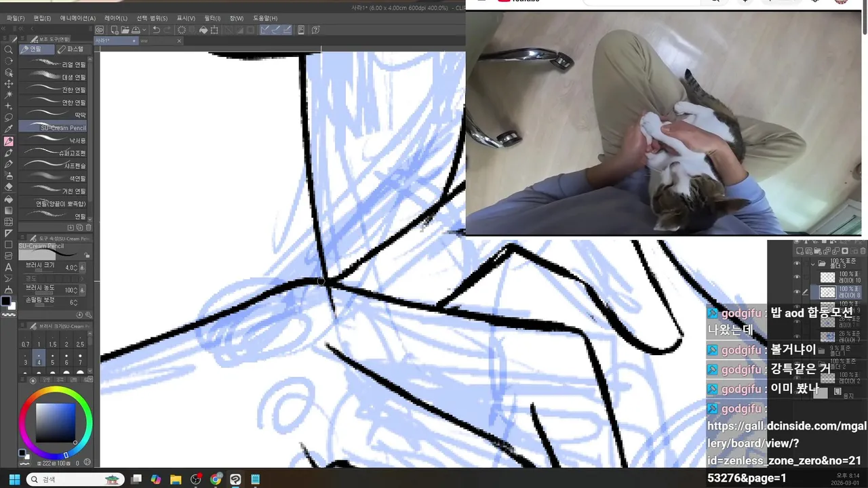868x488 pixels.
Task: Hide folder 폴더 3 with eye icon
Action: (x=797, y=264)
